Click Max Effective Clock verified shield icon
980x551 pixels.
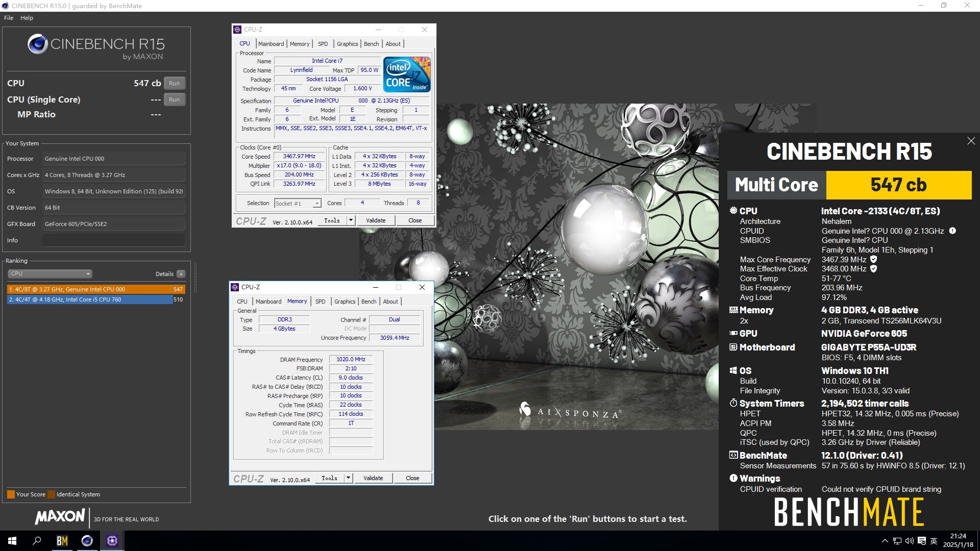pos(873,268)
